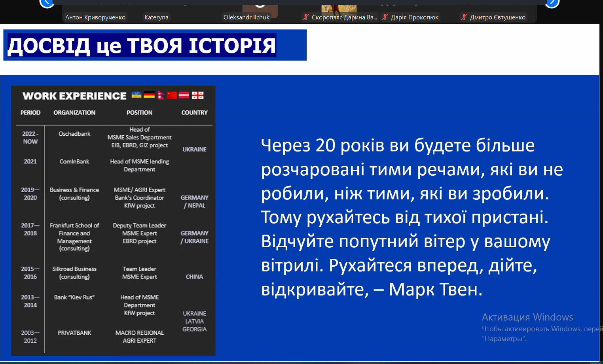Screen dimensions: 603x364
Task: Select Дмитро Євтушенко participant name label
Action: [497, 17]
